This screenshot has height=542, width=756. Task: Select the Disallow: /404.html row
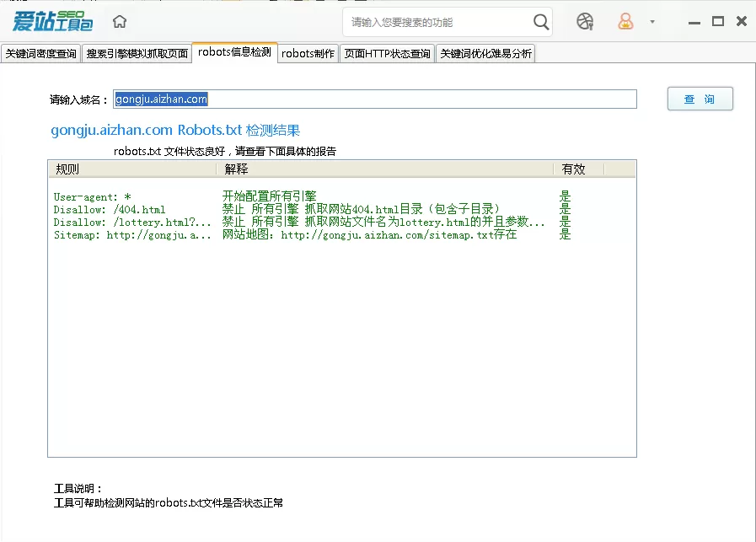coord(342,209)
